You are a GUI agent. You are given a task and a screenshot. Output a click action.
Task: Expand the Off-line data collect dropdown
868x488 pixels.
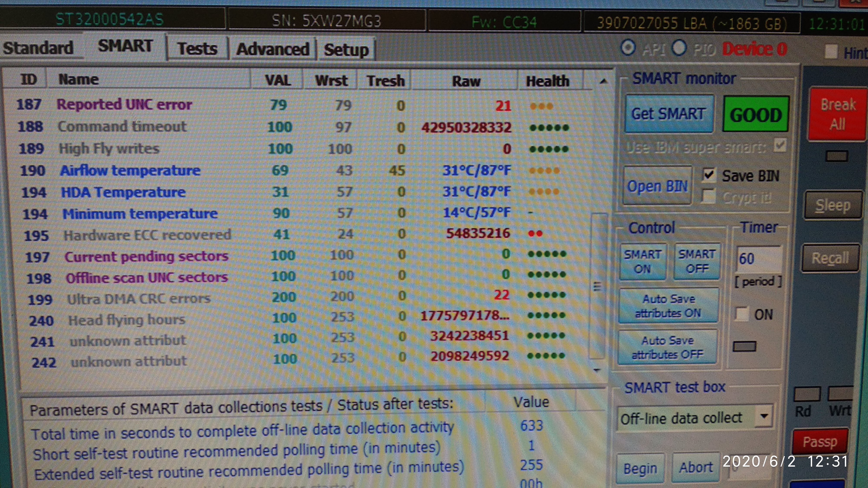(x=764, y=416)
